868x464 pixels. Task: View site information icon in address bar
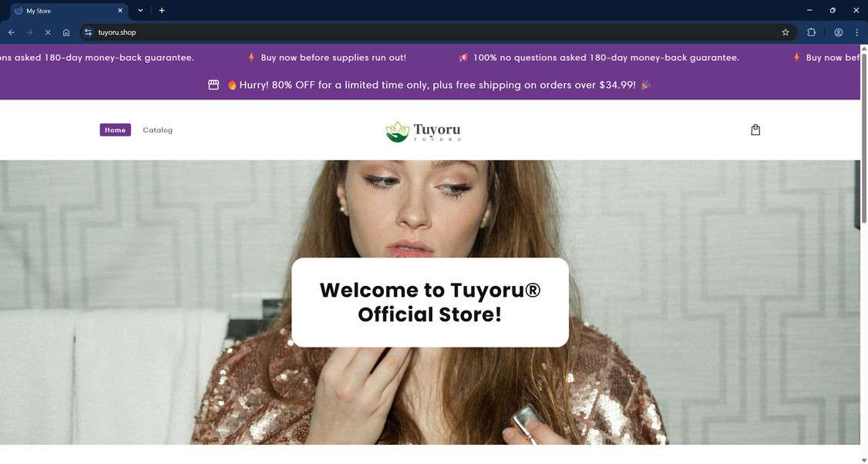88,32
